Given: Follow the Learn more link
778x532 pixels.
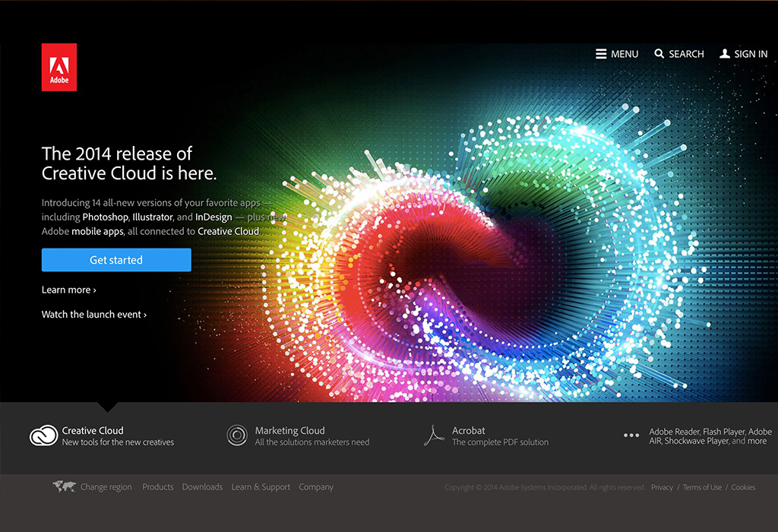Looking at the screenshot, I should pos(68,290).
